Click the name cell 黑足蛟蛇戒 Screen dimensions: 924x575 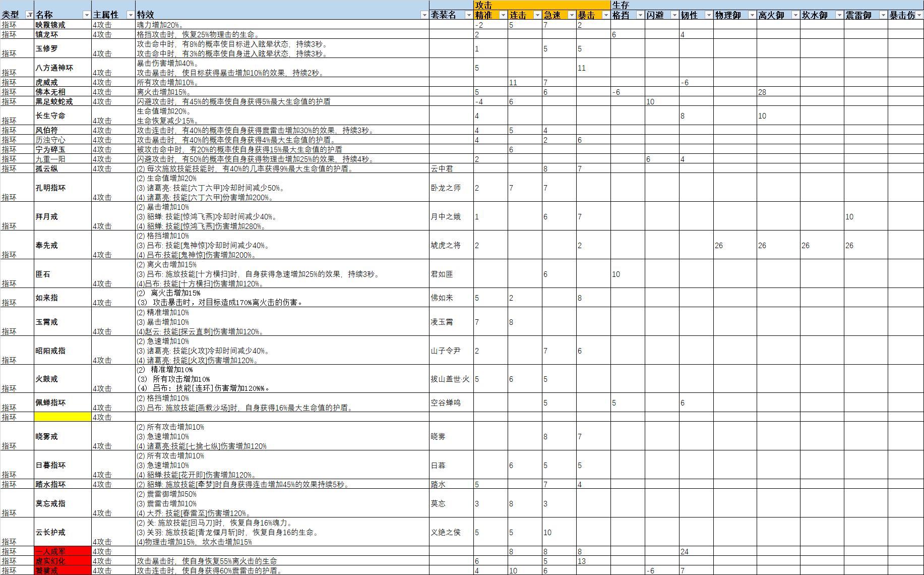pos(63,101)
